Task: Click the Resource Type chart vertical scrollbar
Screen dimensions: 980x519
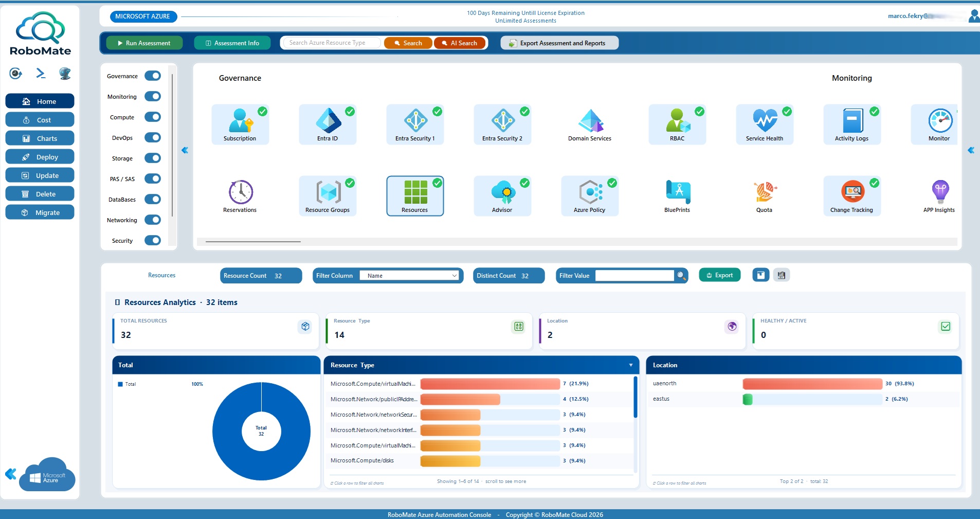Action: click(636, 397)
